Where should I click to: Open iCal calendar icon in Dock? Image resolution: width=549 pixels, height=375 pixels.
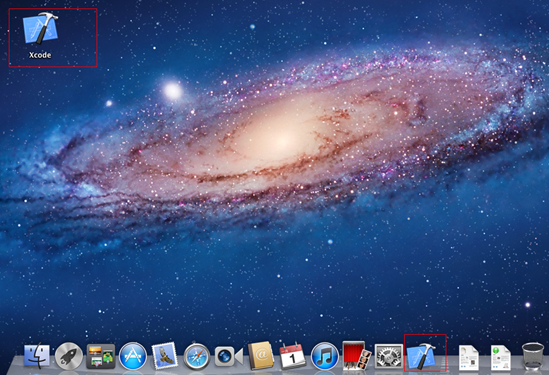point(292,356)
